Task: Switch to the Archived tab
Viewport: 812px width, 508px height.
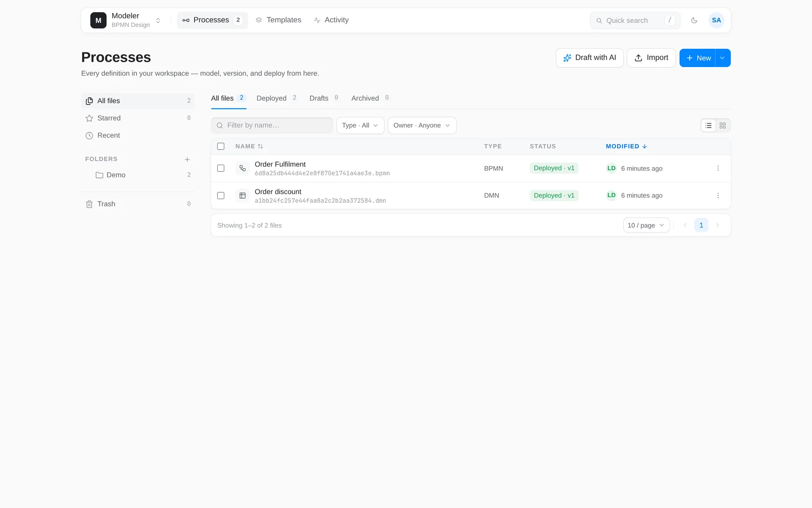Action: coord(371,98)
